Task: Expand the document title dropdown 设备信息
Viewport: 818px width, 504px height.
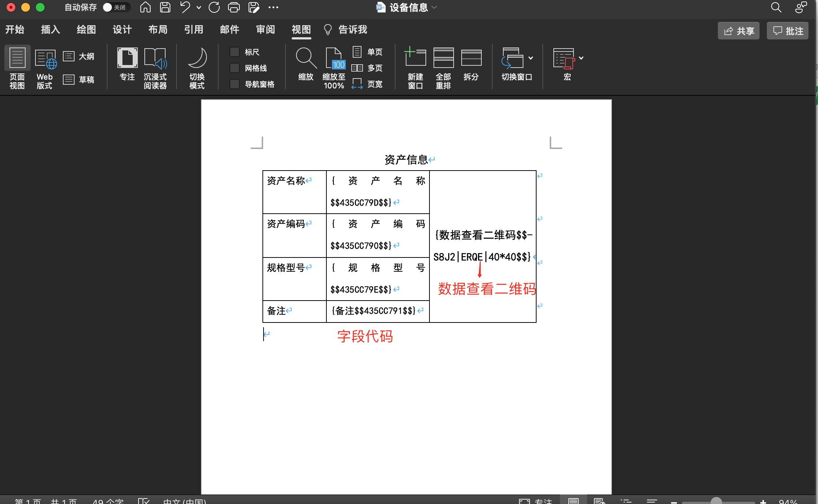Action: tap(434, 7)
